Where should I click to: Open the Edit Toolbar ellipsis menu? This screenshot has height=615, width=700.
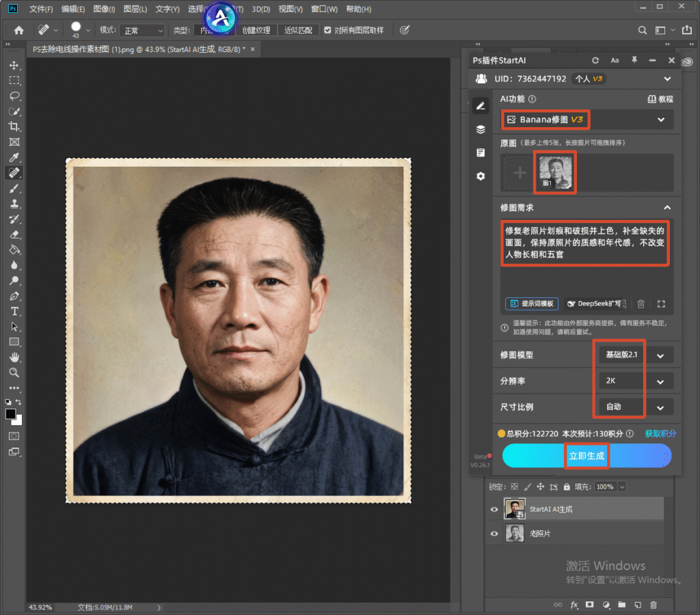pos(14,388)
